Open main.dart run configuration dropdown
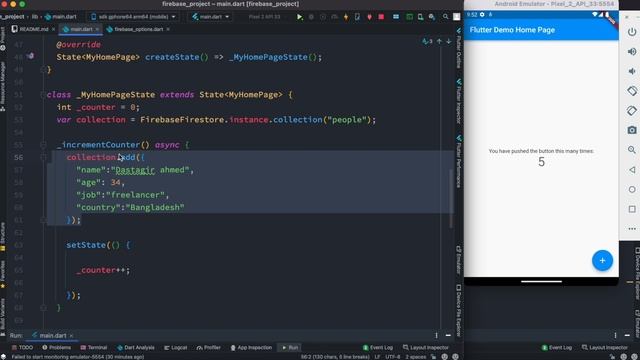Viewport: 640px width, 360px height. (x=211, y=17)
